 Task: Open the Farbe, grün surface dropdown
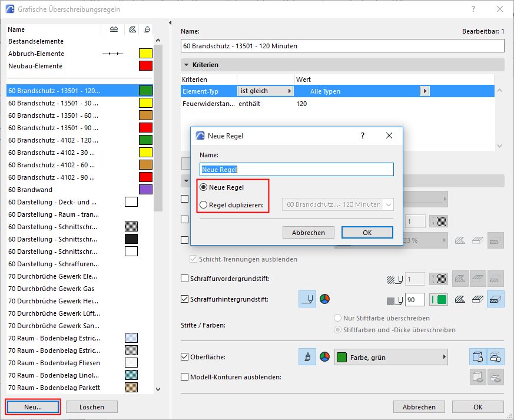(x=391, y=357)
